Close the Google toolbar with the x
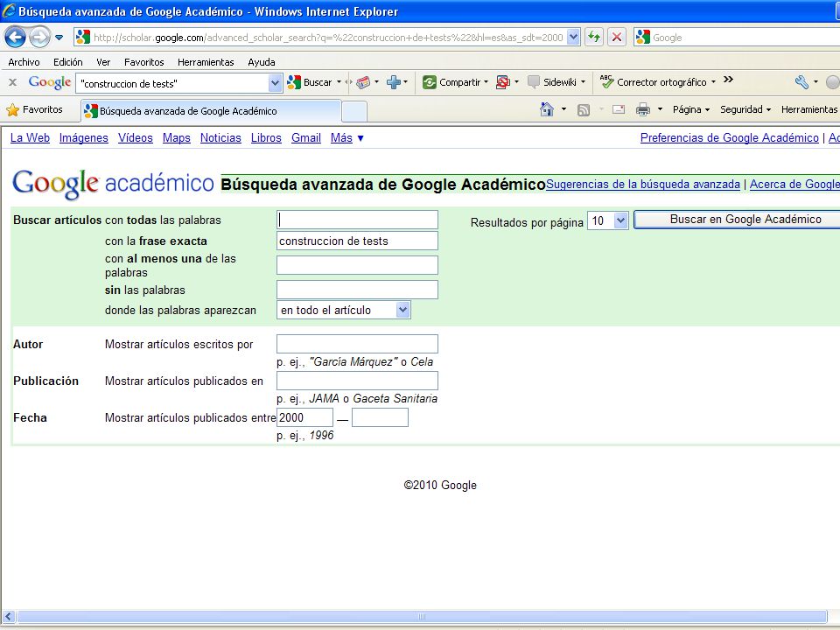This screenshot has width=840, height=630. [x=13, y=82]
